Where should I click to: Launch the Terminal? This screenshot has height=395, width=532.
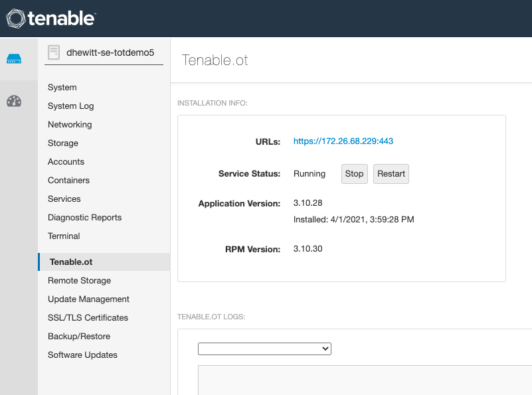(63, 236)
